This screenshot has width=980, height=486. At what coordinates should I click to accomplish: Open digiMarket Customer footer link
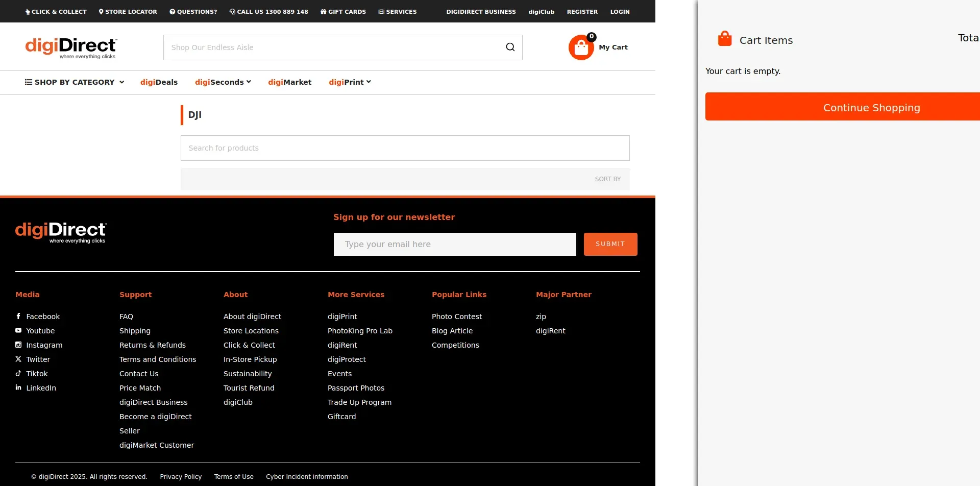[157, 445]
